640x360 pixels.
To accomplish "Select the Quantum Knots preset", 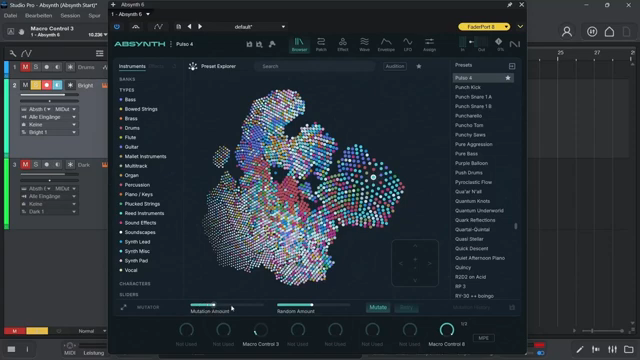I will [x=472, y=201].
